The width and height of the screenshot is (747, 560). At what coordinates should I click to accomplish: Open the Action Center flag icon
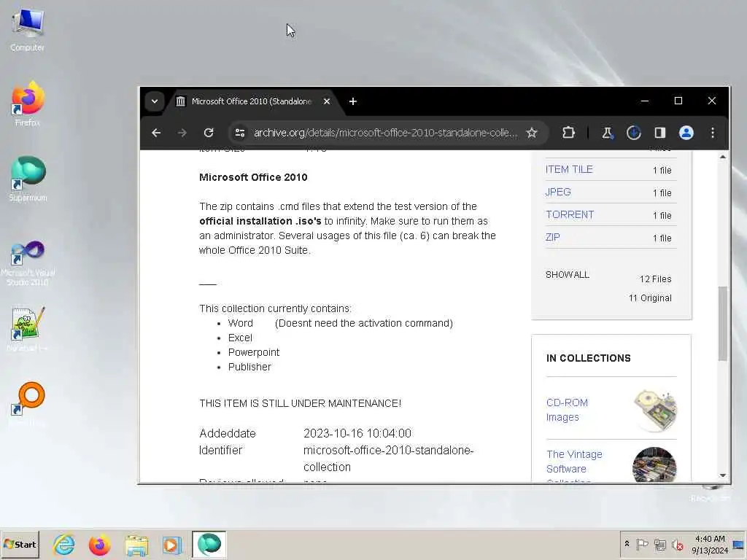(642, 544)
